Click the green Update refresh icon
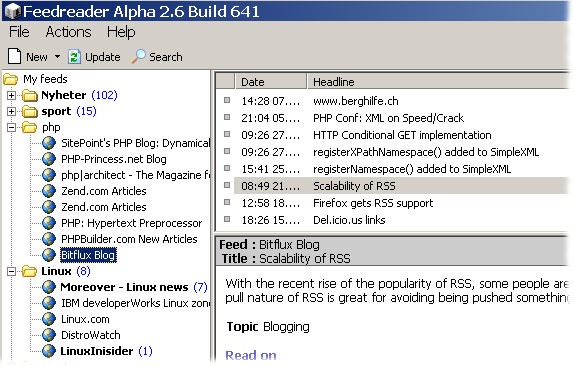 74,57
